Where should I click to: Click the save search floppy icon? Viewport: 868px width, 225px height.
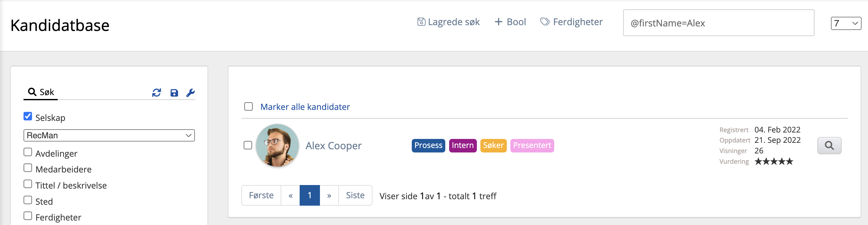tap(174, 93)
